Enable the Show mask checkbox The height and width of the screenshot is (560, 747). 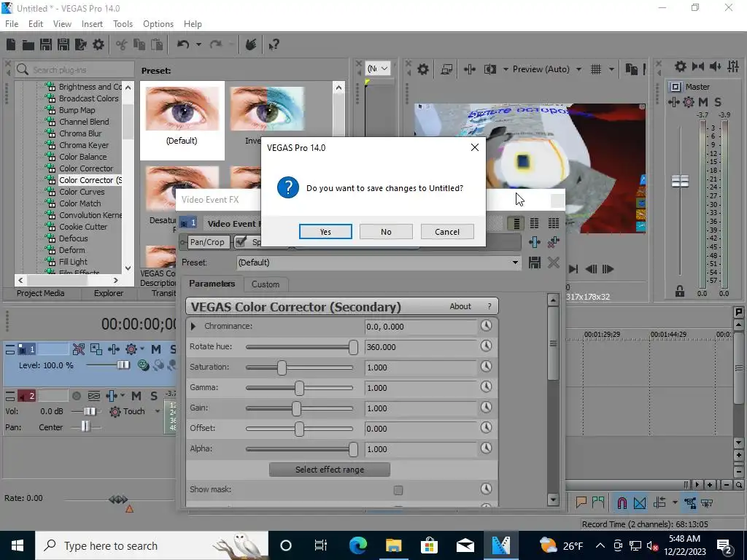[x=398, y=490]
